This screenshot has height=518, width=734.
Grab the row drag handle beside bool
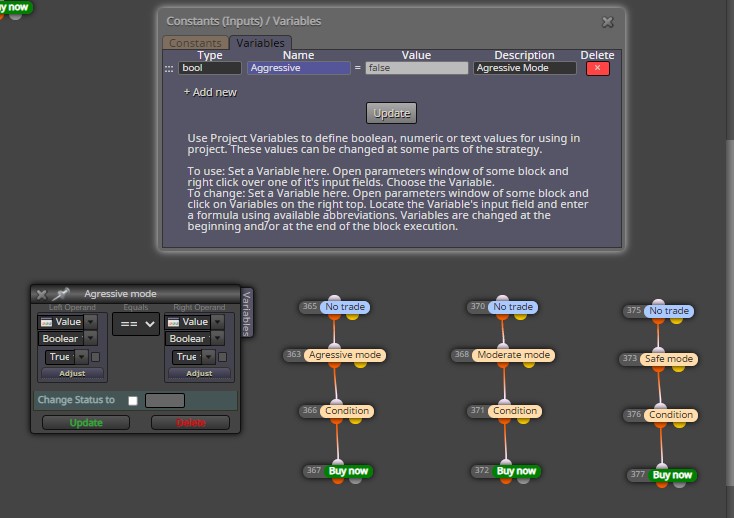(169, 69)
